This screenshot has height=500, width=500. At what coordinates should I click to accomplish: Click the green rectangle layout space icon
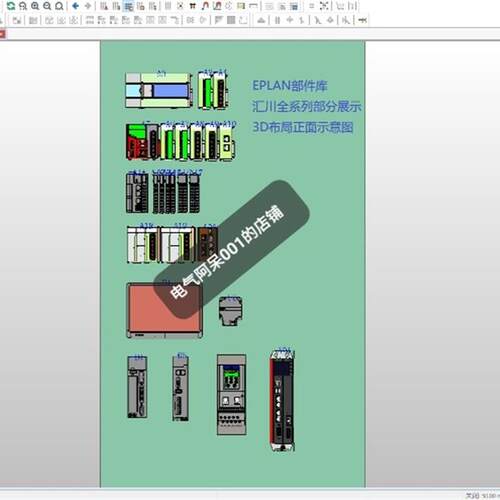click(x=241, y=6)
